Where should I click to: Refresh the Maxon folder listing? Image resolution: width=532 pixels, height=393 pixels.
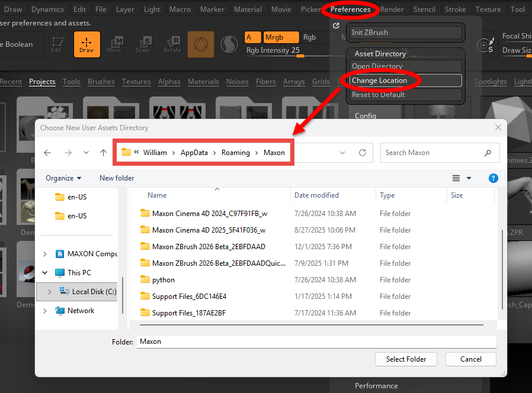pyautogui.click(x=363, y=153)
